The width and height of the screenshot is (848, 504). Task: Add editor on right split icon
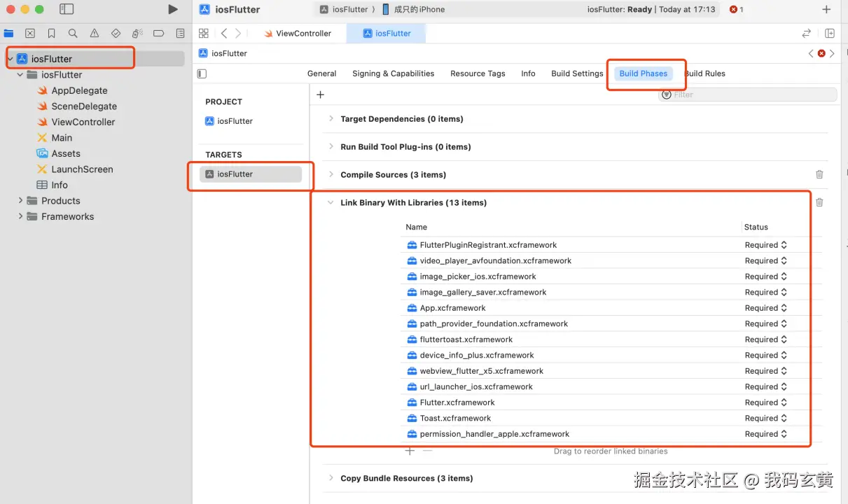(x=830, y=33)
